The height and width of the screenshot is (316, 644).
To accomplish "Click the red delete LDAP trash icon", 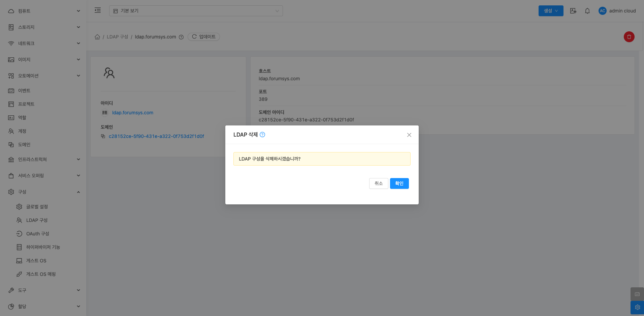I will pyautogui.click(x=629, y=37).
